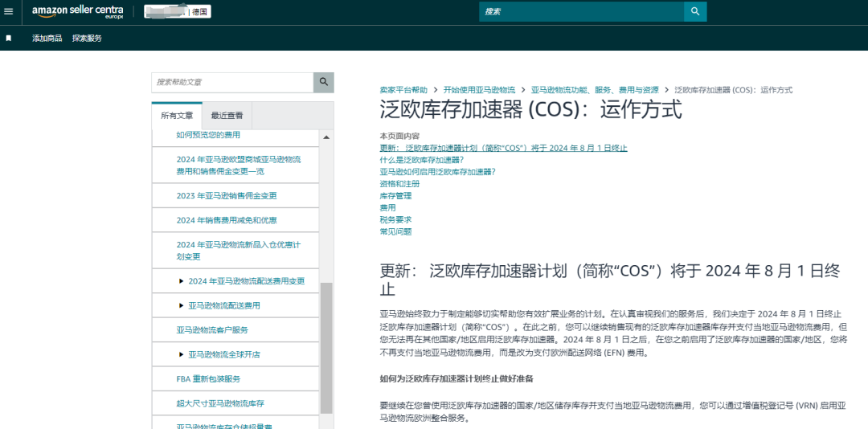Viewport: 868px width, 429px height.
Task: Open the 如何预览您的费用 article
Action: [x=208, y=134]
